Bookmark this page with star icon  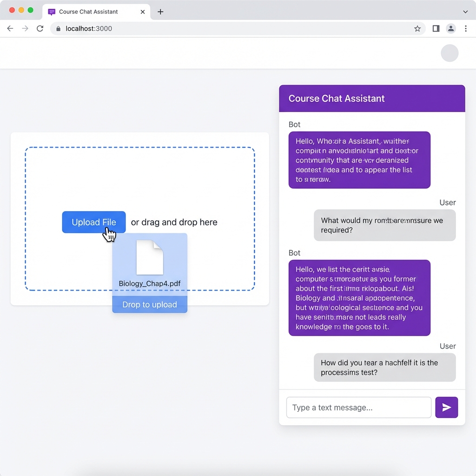pos(417,28)
